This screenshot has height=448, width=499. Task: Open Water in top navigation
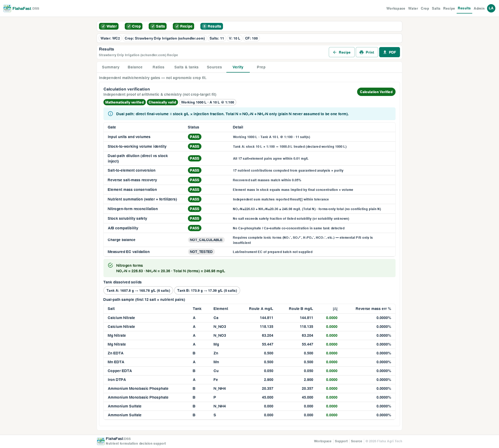coord(413,8)
